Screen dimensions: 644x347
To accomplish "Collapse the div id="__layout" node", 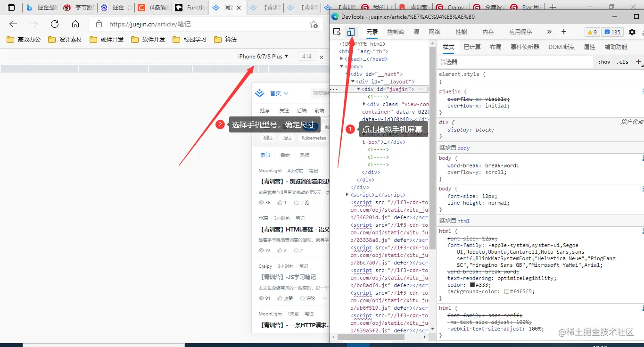I will [353, 82].
